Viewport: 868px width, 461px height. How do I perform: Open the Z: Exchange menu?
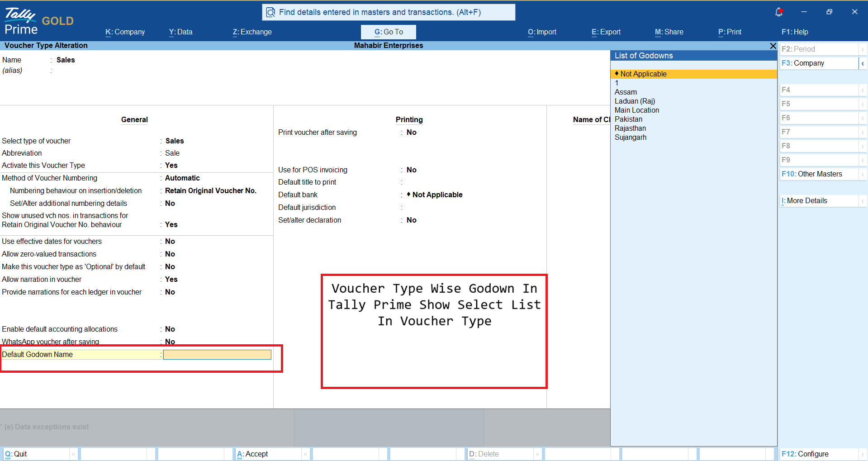coord(252,32)
